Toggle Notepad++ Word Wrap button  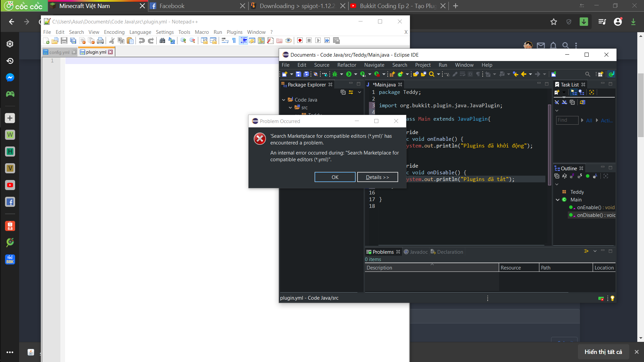pos(225,41)
